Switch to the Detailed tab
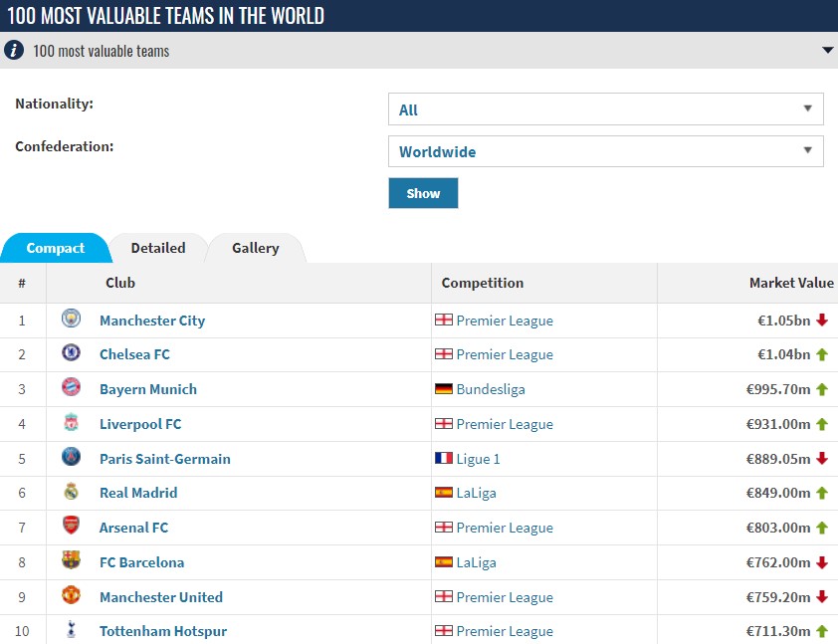This screenshot has width=838, height=644. point(158,248)
